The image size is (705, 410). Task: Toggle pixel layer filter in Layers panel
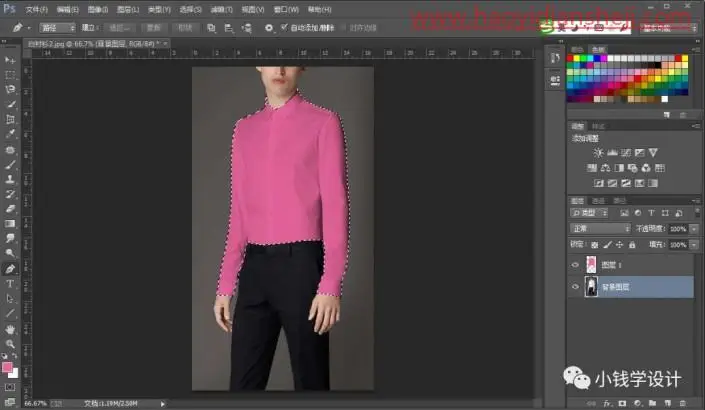(x=624, y=213)
